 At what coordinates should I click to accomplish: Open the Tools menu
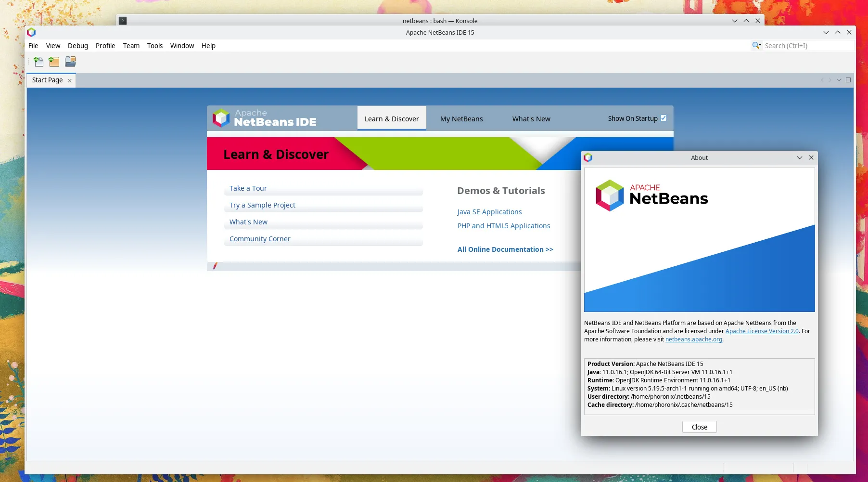click(x=154, y=46)
